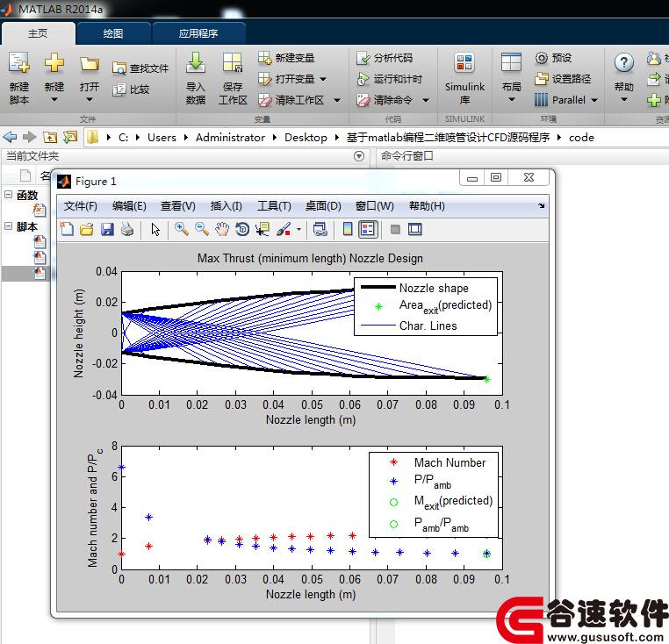This screenshot has height=644, width=669.
Task: Expand Clear Commands (清除命令) dropdown arrow
Action: (426, 101)
